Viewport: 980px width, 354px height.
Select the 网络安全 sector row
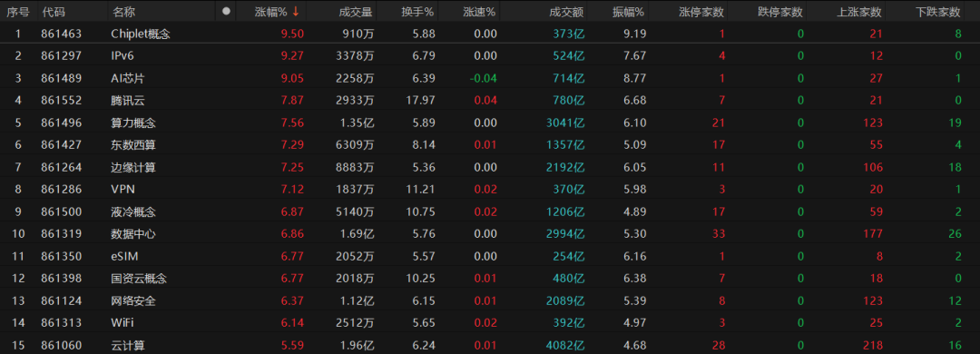[490, 300]
